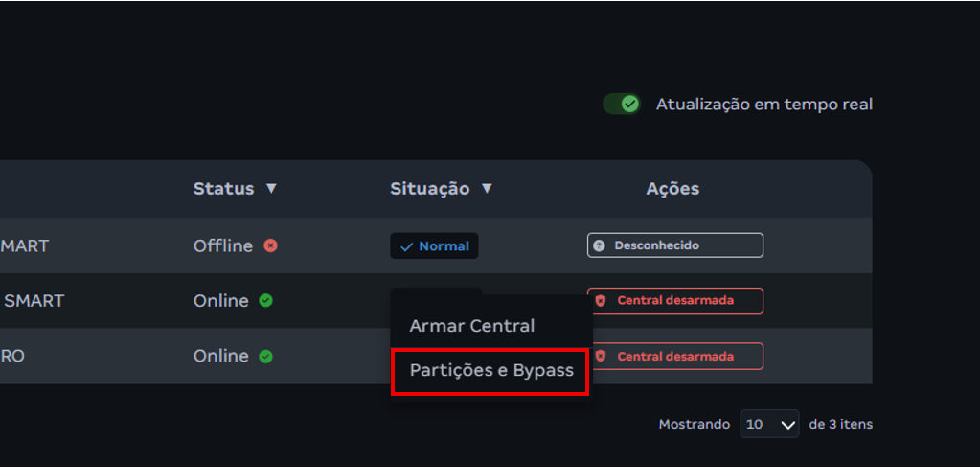Image resolution: width=980 pixels, height=467 pixels.
Task: Click the checkmark icon in Normal badge
Action: [x=407, y=246]
